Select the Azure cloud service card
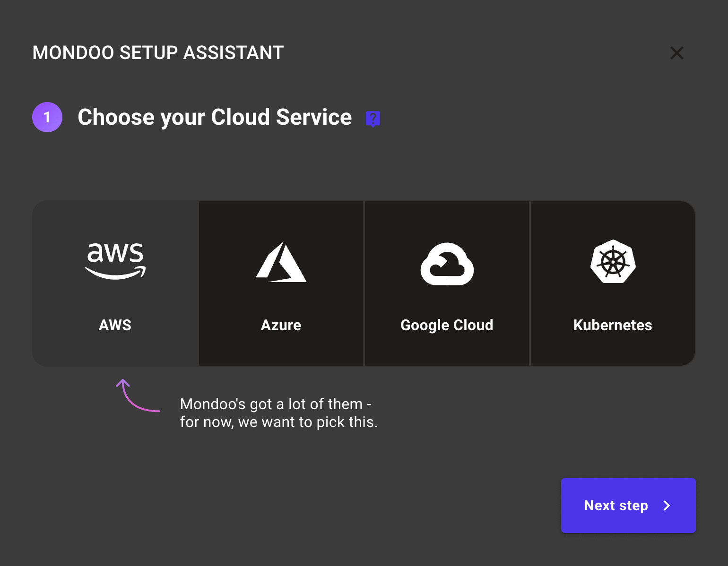This screenshot has width=728, height=566. (x=281, y=283)
